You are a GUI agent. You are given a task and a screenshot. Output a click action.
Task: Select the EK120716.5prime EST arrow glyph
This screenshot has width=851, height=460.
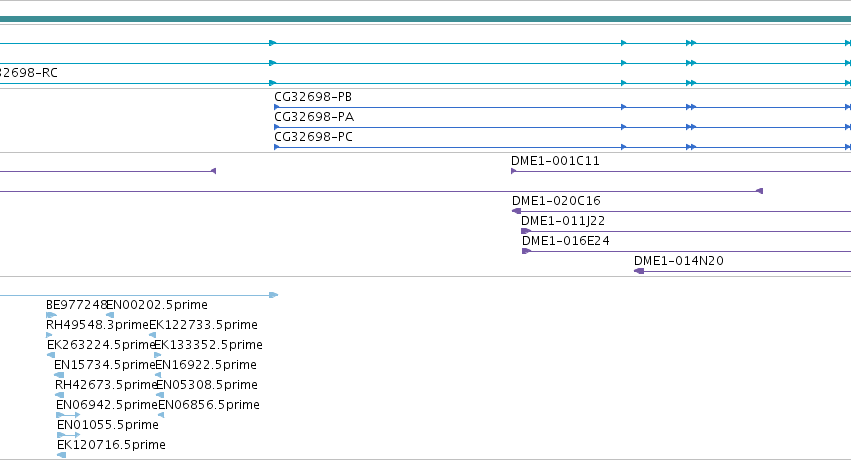(61, 455)
